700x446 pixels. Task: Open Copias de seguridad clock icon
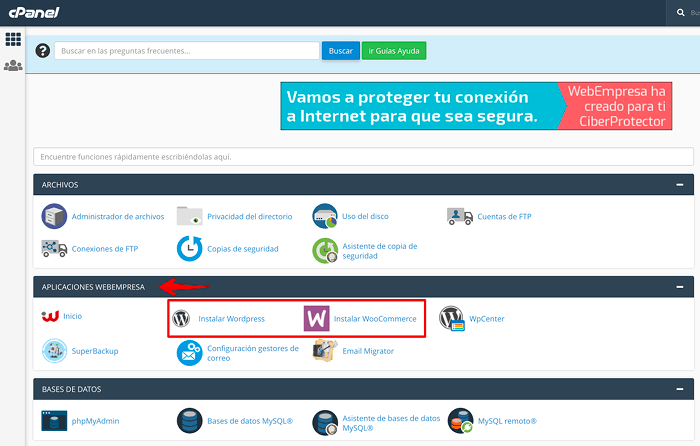tap(189, 248)
